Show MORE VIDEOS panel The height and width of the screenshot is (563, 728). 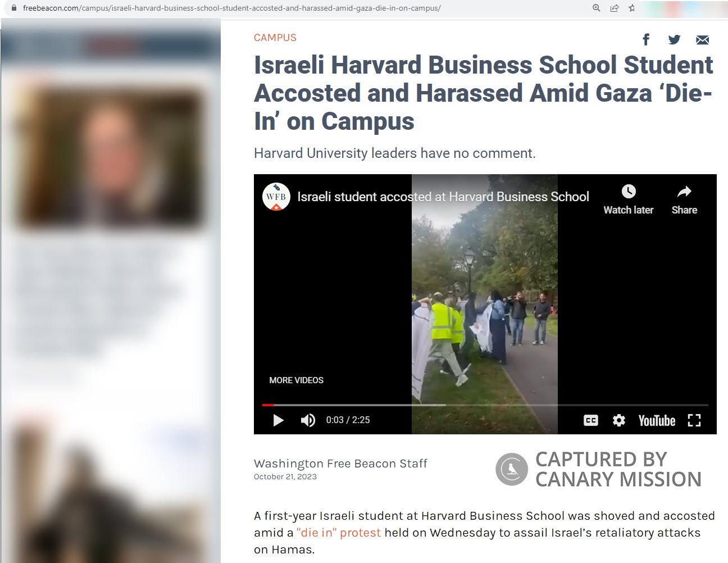pos(297,380)
